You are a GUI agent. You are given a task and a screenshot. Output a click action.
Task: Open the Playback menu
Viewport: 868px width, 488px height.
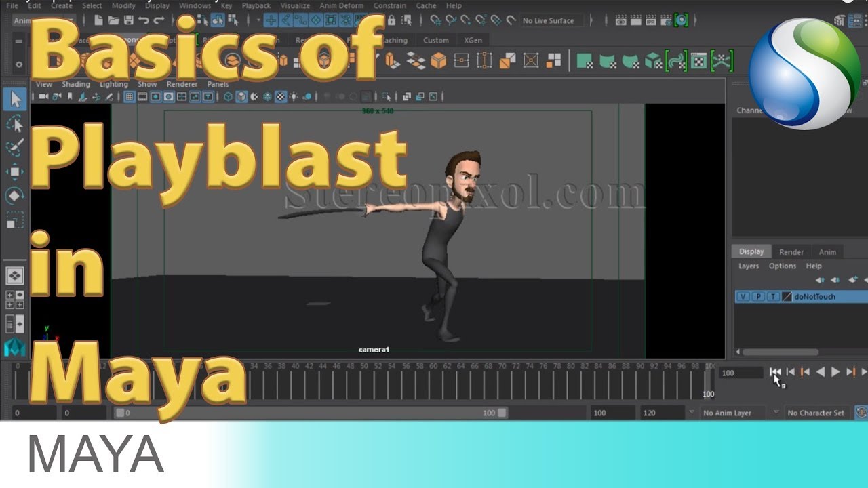point(256,5)
